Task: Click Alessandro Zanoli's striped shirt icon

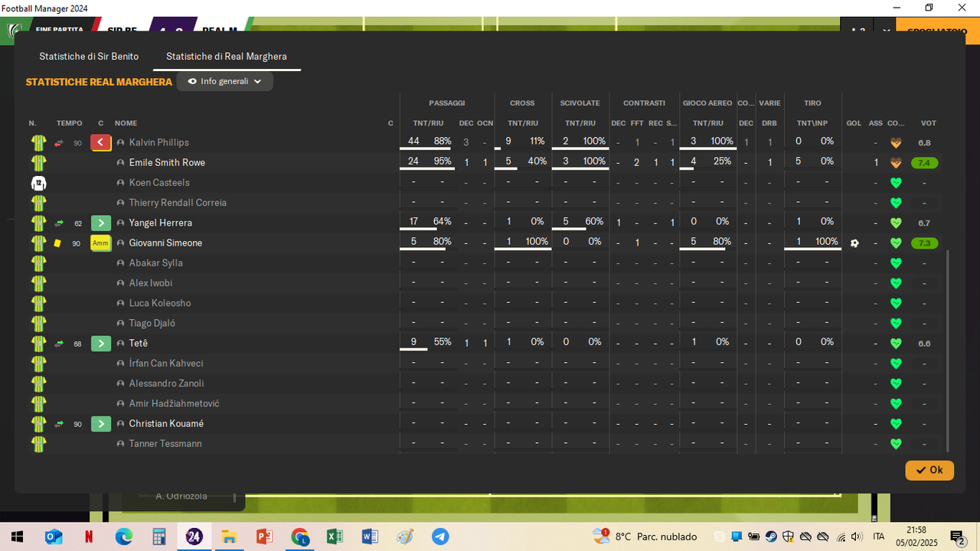Action: click(39, 383)
